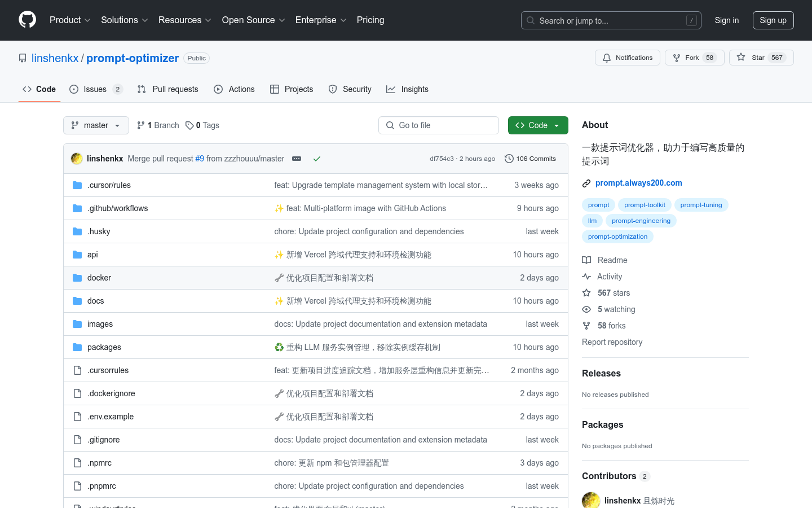
Task: Open the linshenkx owner link
Action: pos(55,58)
